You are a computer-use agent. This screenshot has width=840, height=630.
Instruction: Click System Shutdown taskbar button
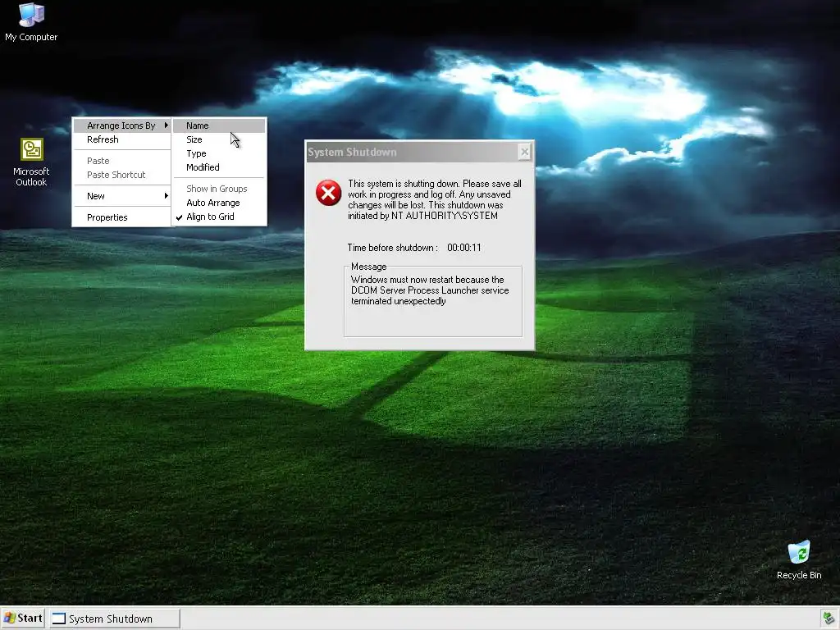point(115,619)
